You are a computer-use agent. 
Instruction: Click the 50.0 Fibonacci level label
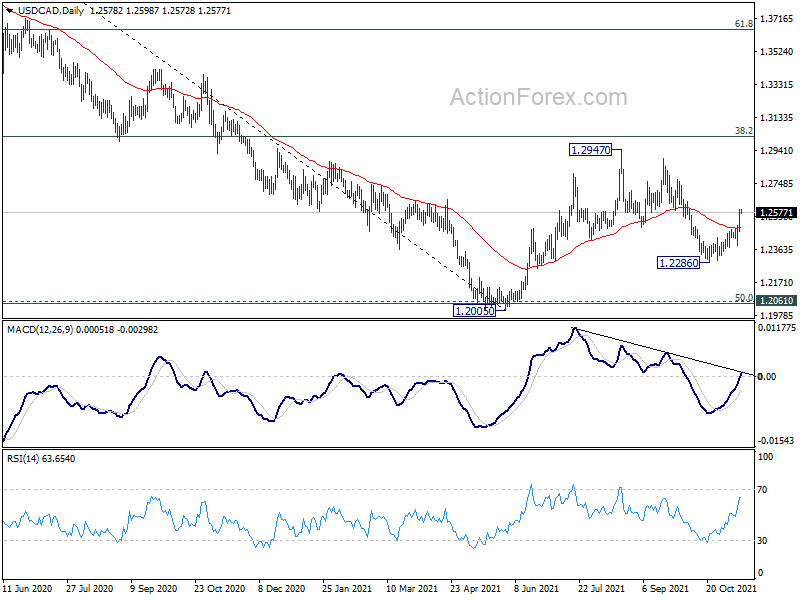click(743, 297)
